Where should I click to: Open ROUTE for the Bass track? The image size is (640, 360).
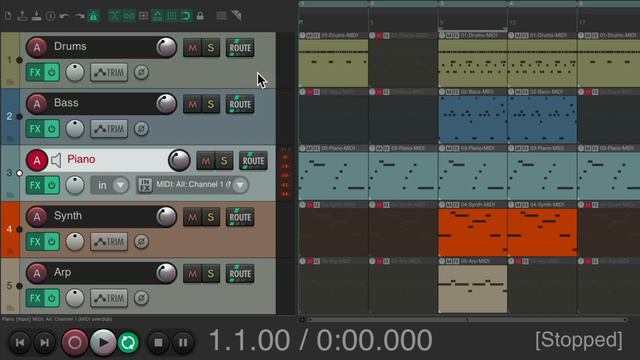click(240, 104)
